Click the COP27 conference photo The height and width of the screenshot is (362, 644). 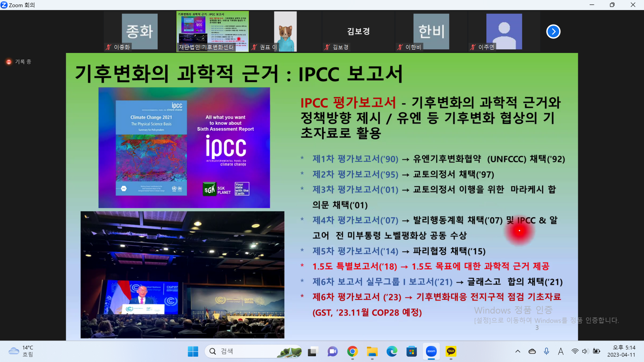pos(182,275)
